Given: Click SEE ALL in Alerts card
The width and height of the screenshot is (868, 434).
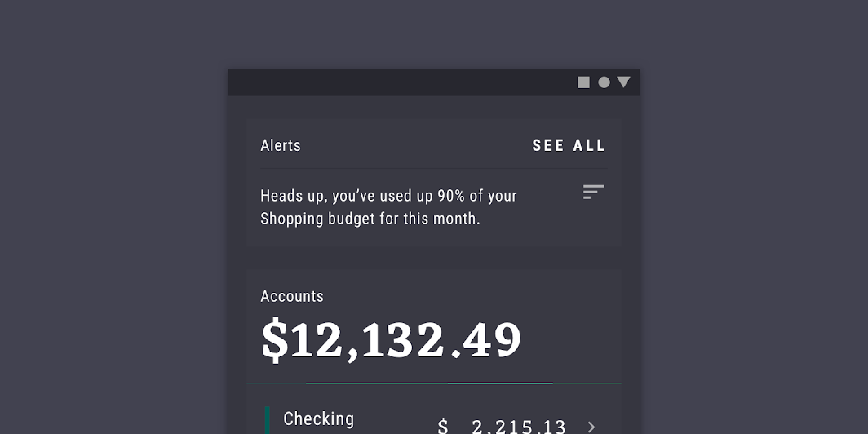Looking at the screenshot, I should [x=569, y=145].
